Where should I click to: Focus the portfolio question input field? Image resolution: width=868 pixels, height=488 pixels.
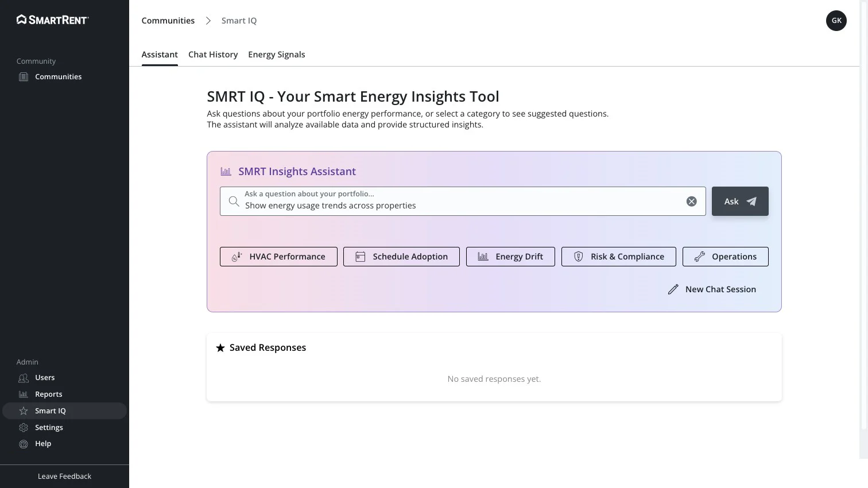point(463,202)
